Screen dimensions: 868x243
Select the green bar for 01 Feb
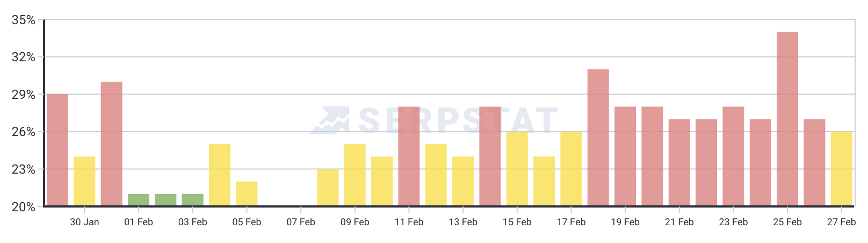pyautogui.click(x=139, y=199)
